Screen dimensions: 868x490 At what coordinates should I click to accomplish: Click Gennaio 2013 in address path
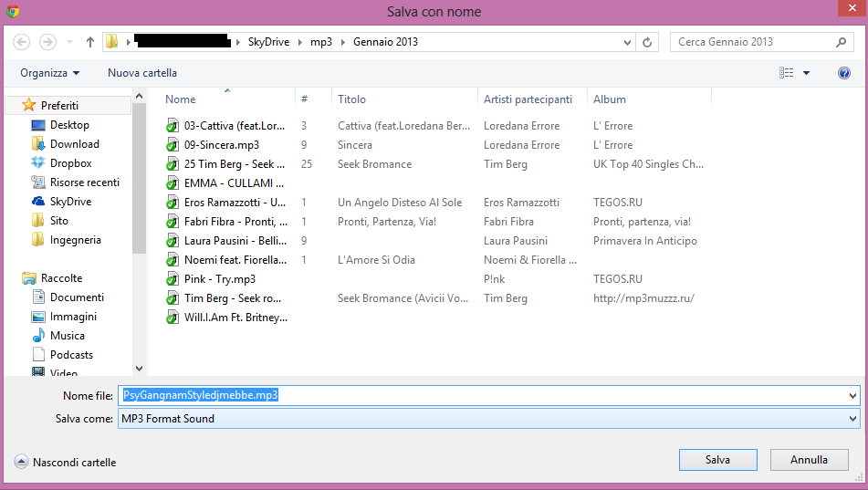[x=385, y=42]
